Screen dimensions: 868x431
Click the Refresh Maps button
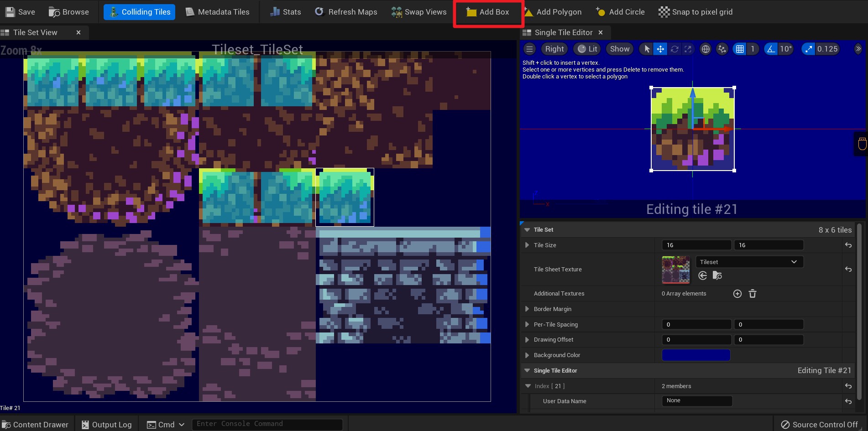(x=346, y=12)
